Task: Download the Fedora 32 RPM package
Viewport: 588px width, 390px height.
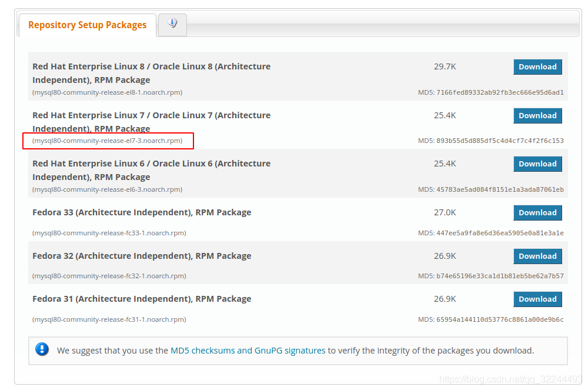Action: (537, 256)
